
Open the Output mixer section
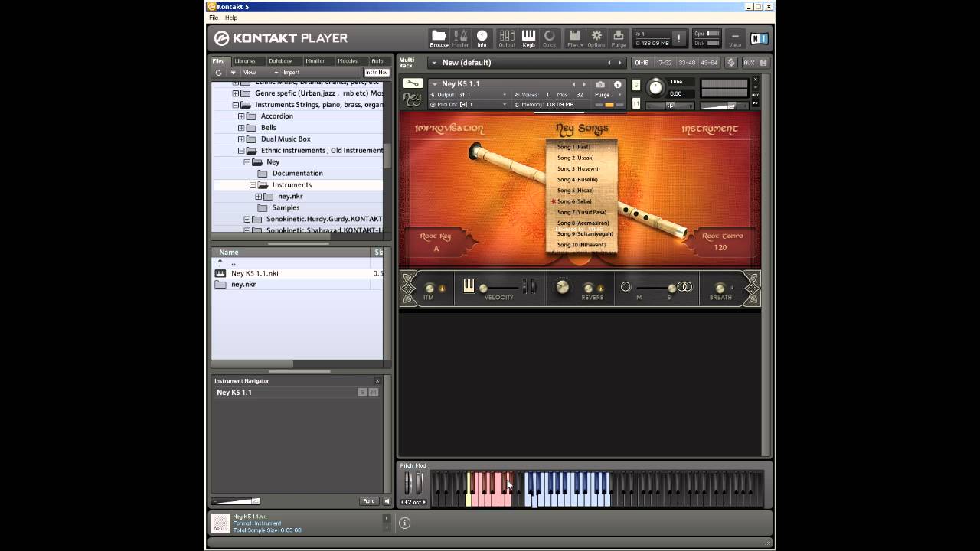click(x=507, y=38)
